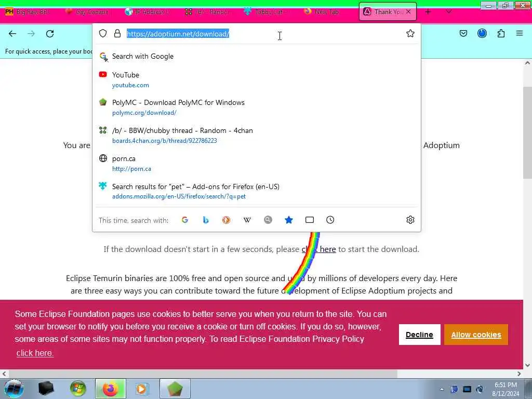Open the media player taskbar icon
532x399 pixels.
click(x=141, y=389)
